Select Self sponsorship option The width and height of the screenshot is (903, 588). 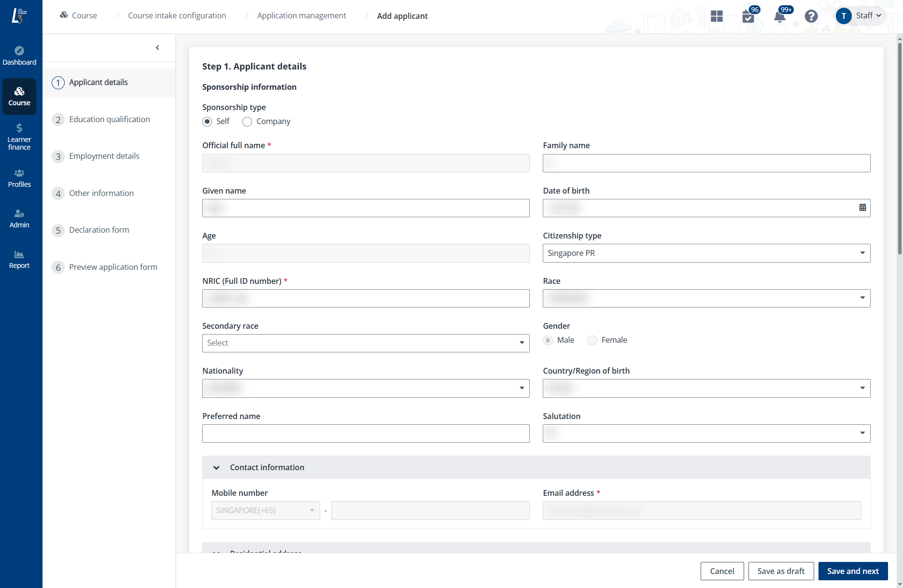[207, 122]
